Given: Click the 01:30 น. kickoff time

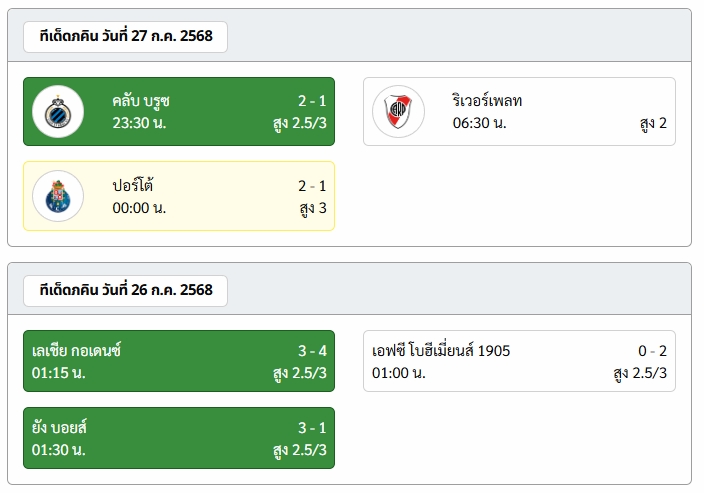Looking at the screenshot, I should pyautogui.click(x=59, y=450).
